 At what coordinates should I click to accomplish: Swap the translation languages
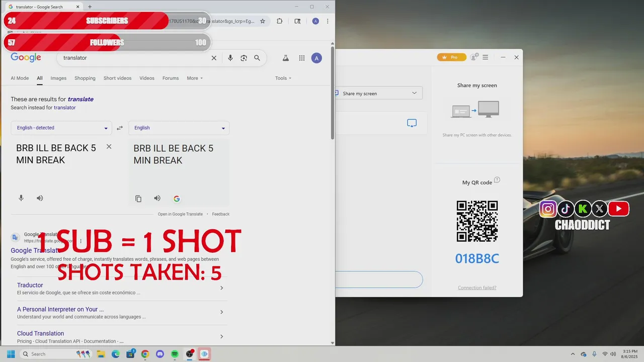click(x=120, y=128)
